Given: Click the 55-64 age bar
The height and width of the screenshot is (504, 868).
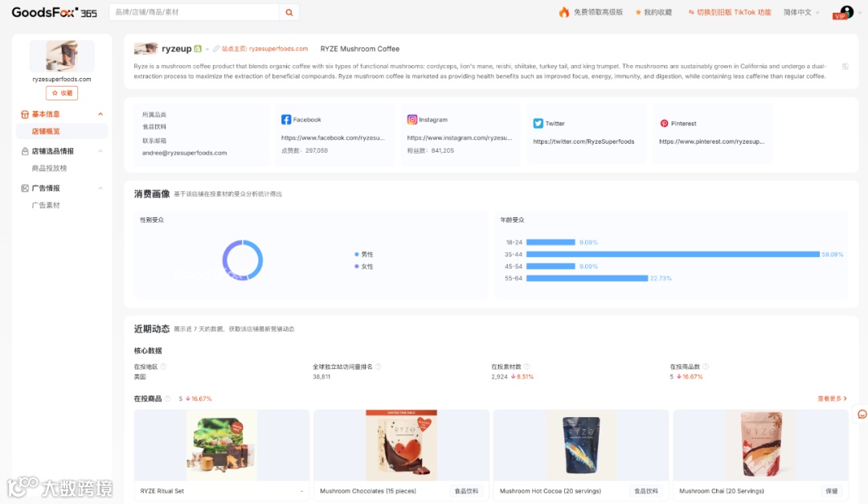Looking at the screenshot, I should coord(587,278).
